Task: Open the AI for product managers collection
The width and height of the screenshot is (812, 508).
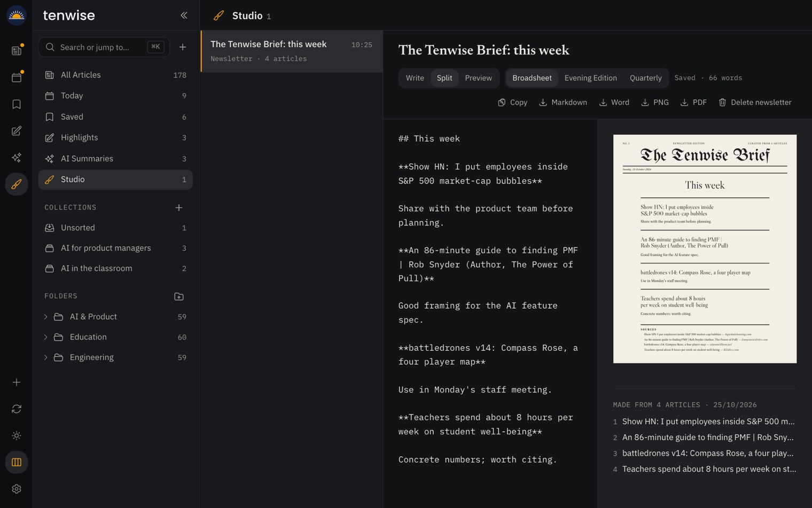Action: click(115, 248)
